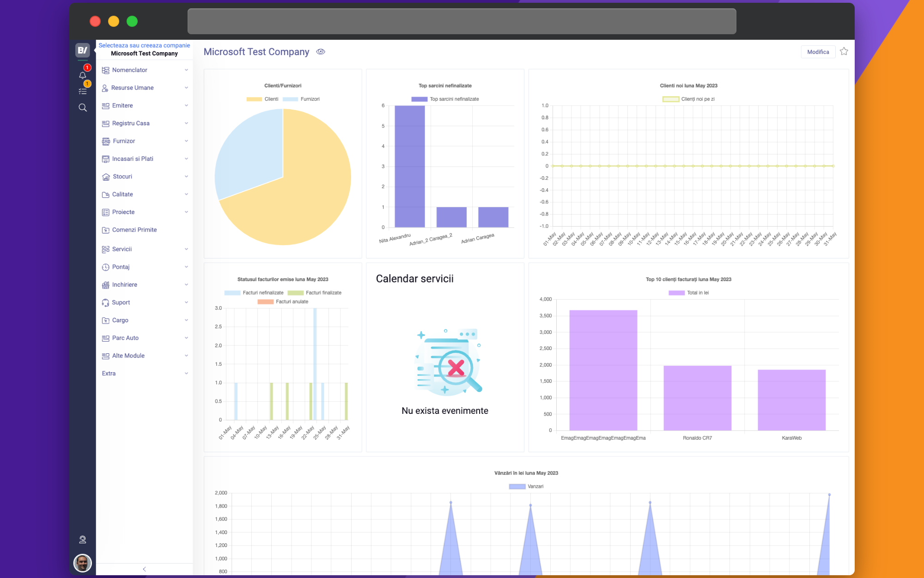This screenshot has height=578, width=924.
Task: Toggle dashboard visibility eye icon
Action: tap(321, 52)
